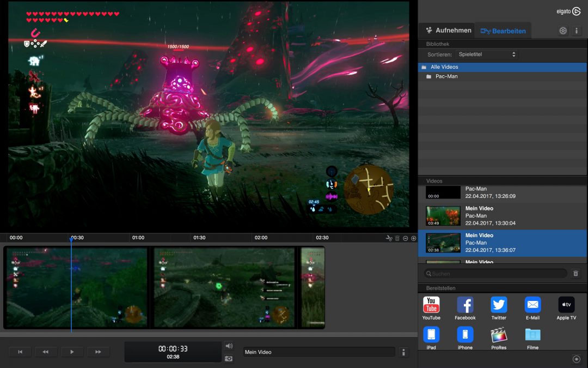
Task: Click the Elgato logo
Action: click(x=568, y=11)
